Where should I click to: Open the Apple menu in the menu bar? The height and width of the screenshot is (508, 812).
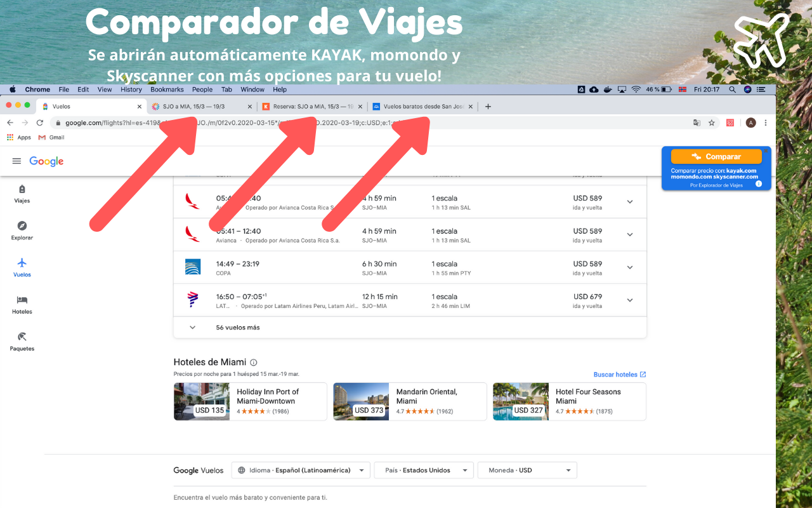coord(12,90)
